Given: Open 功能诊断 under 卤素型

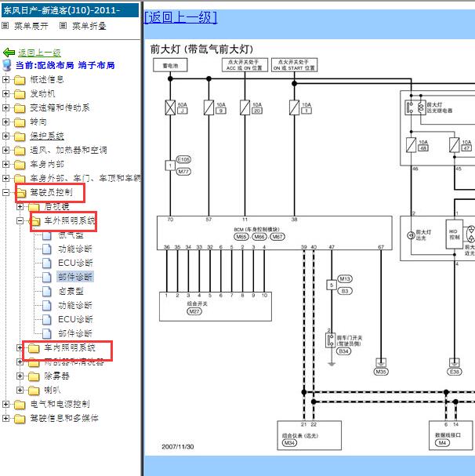Looking at the screenshot, I should pyautogui.click(x=75, y=305).
